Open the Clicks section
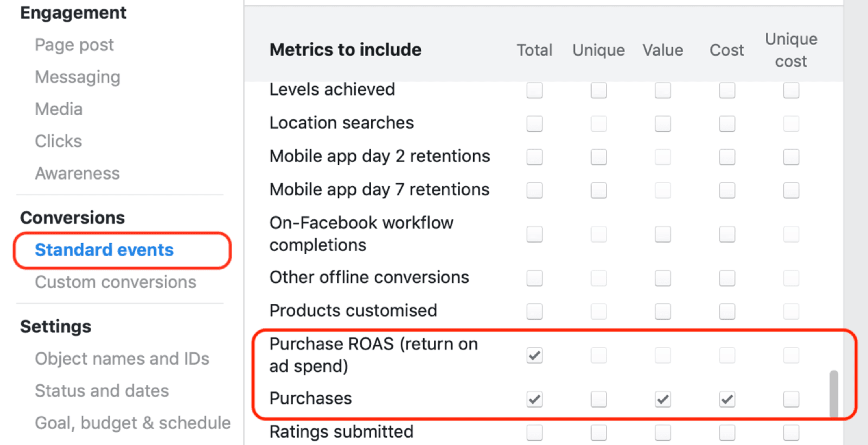 point(58,141)
